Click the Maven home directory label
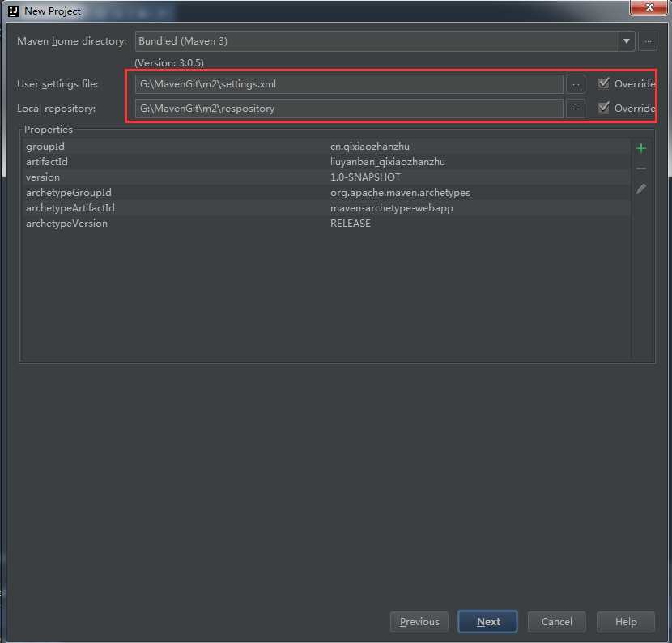The width and height of the screenshot is (672, 643). pos(71,41)
